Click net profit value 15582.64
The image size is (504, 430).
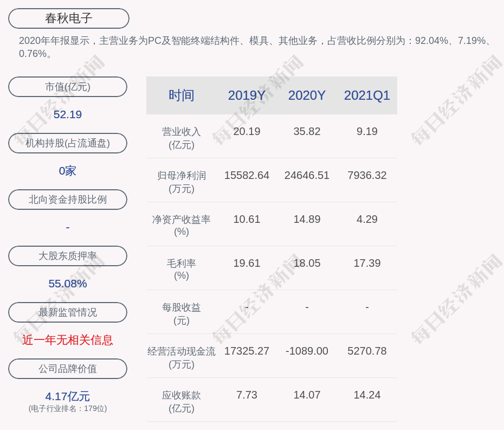247,175
